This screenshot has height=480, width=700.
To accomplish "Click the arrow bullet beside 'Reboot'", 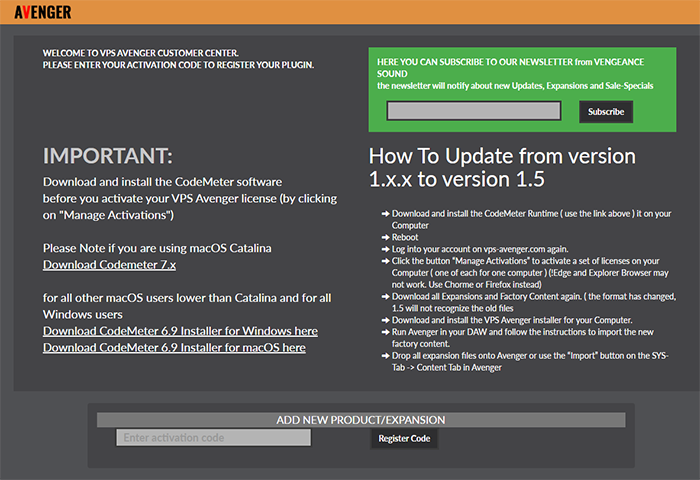I will click(x=386, y=237).
